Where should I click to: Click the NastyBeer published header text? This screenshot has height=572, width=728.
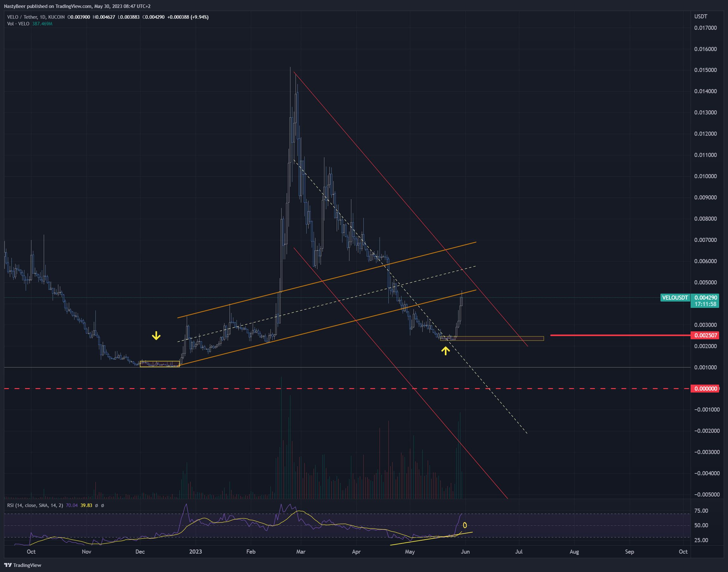click(x=77, y=6)
